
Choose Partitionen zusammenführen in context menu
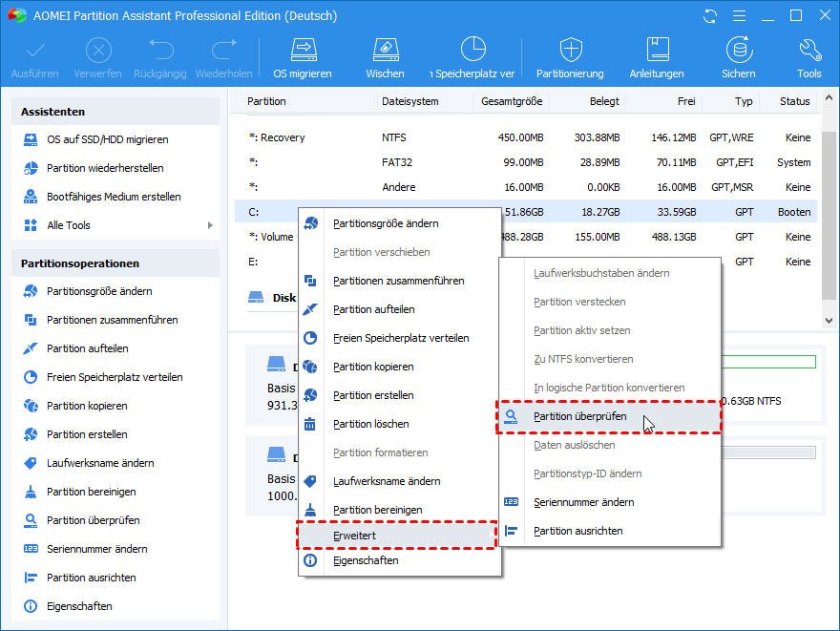399,281
